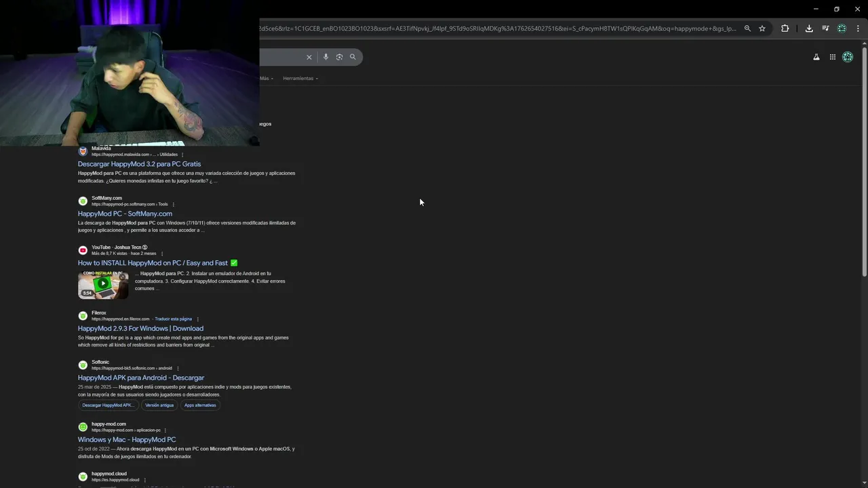Click the '25 mar de 2025' date text

pyautogui.click(x=94, y=387)
